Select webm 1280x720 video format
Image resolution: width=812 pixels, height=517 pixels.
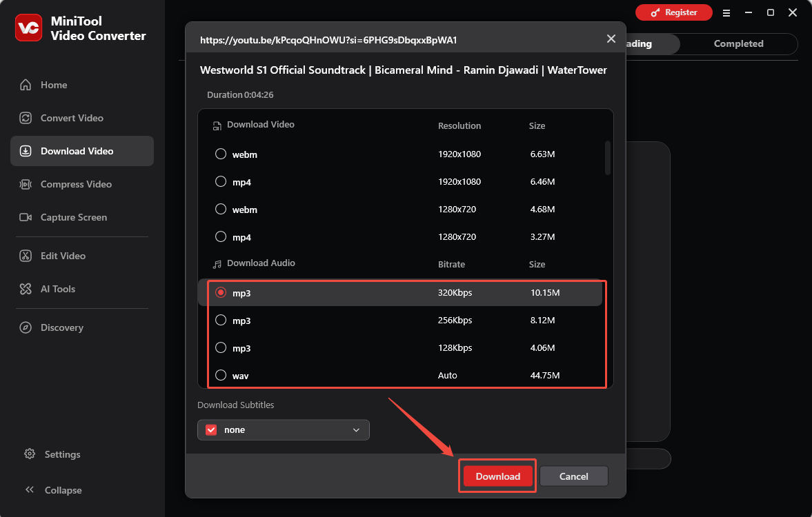(x=221, y=209)
